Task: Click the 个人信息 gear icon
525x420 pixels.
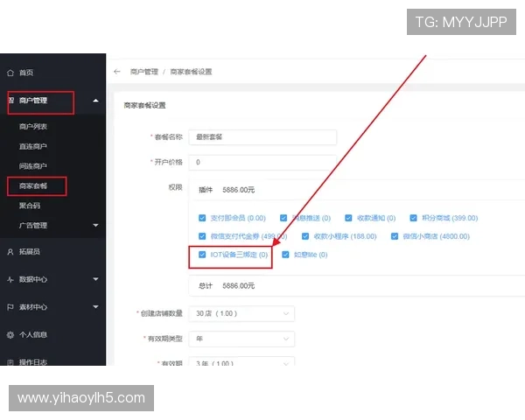Action: pos(10,334)
